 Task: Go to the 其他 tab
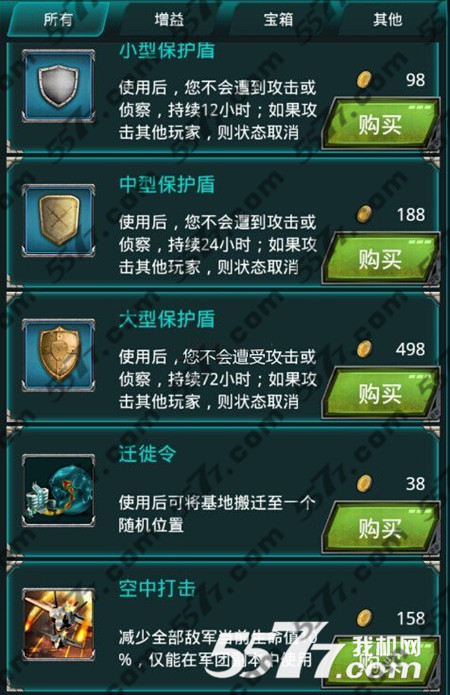388,19
